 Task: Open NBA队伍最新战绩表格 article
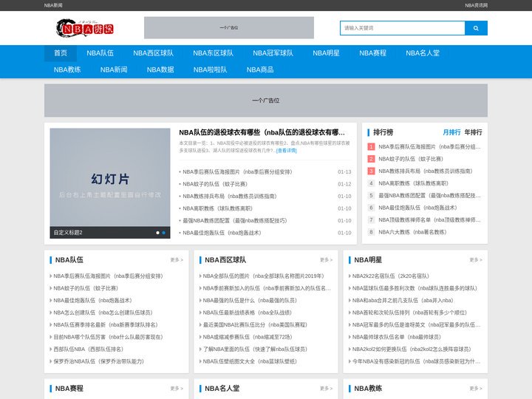247,313
